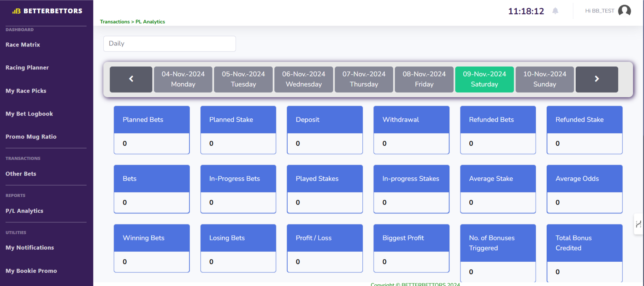Select the 10-Nov.-2024 Sunday tab

click(545, 79)
